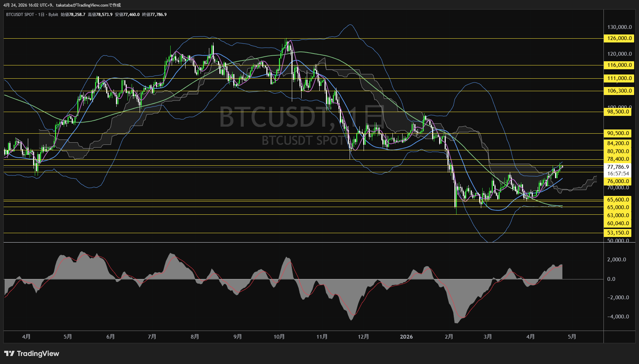The width and height of the screenshot is (639, 364).
Task: Click the TradingView logo at the bottom
Action: pyautogui.click(x=32, y=354)
